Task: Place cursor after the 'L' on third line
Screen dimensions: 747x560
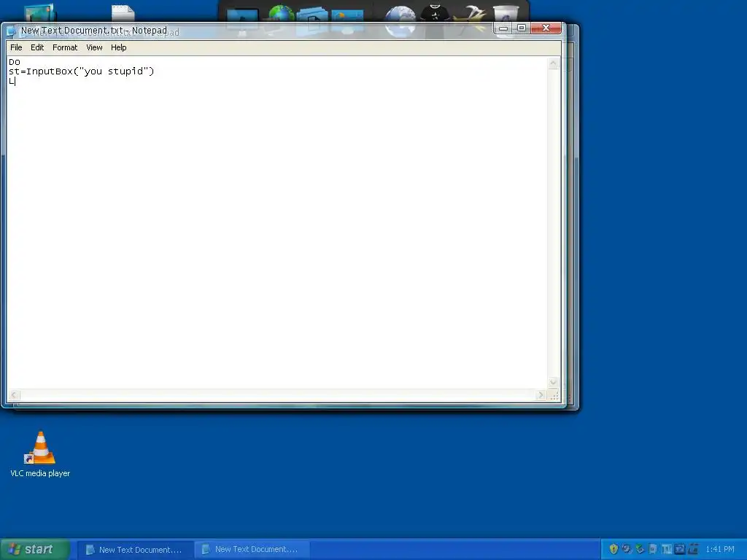Action: click(x=15, y=82)
